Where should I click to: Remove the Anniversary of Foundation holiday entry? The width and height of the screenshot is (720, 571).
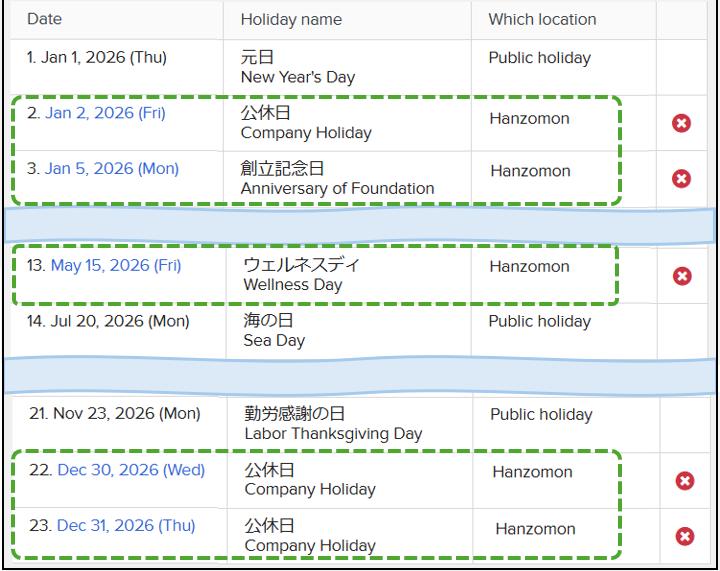click(x=681, y=179)
